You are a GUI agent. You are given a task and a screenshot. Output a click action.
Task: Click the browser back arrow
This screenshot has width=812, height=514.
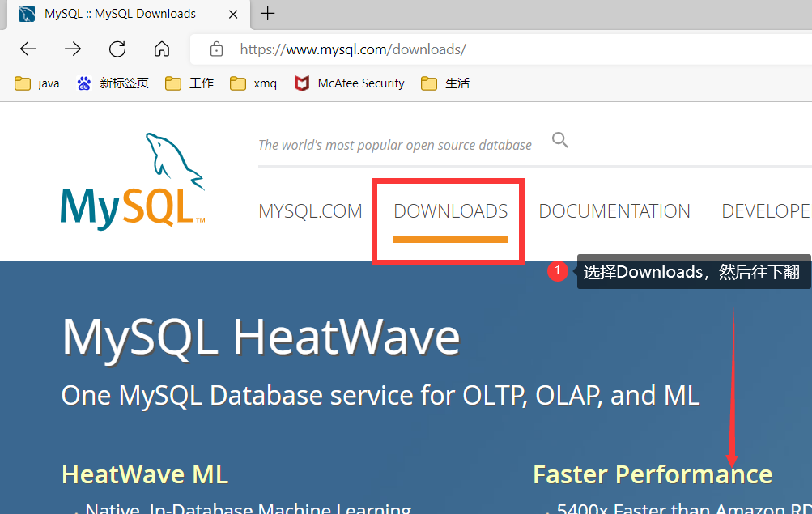tap(28, 49)
